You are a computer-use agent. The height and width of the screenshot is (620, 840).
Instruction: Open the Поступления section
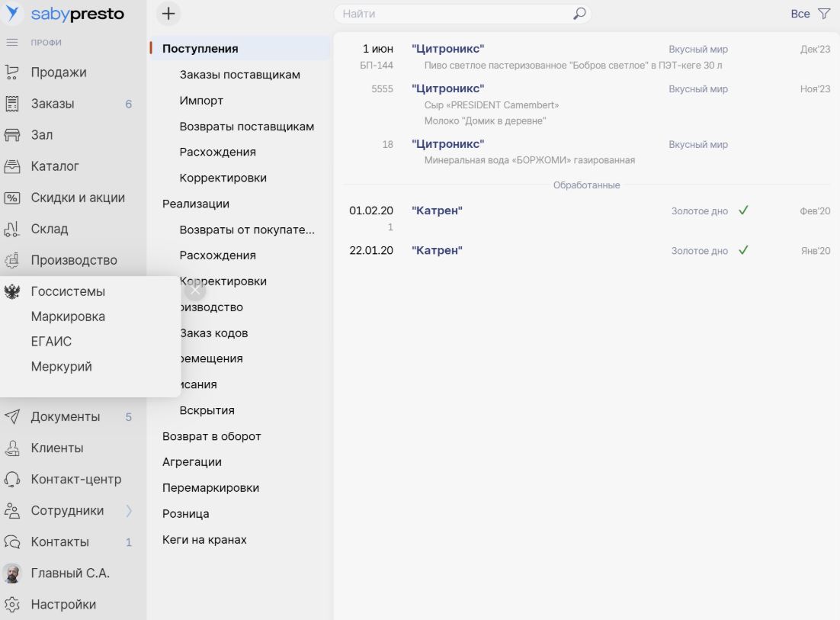click(239, 49)
